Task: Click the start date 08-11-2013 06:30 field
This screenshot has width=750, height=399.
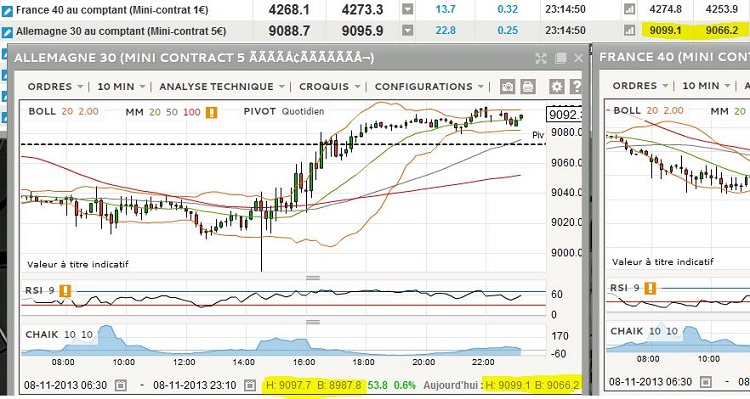Action: tap(66, 385)
